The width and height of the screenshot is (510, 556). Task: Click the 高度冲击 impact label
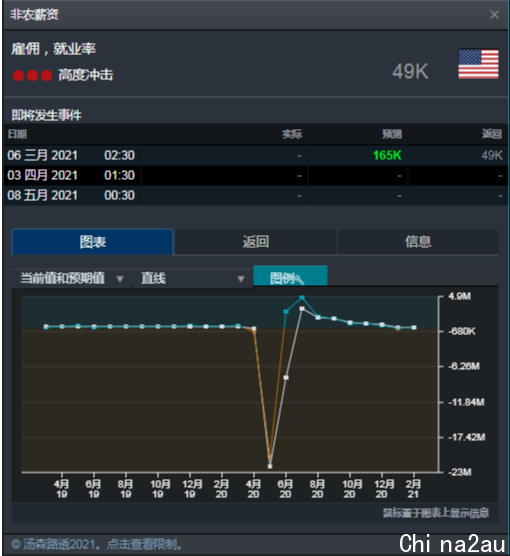click(x=86, y=75)
